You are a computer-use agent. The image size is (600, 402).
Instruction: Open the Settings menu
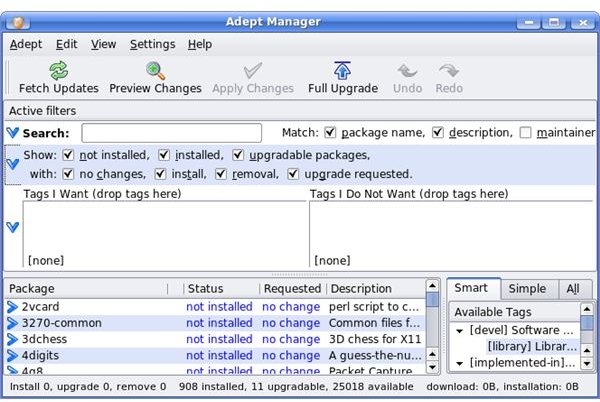tap(152, 44)
